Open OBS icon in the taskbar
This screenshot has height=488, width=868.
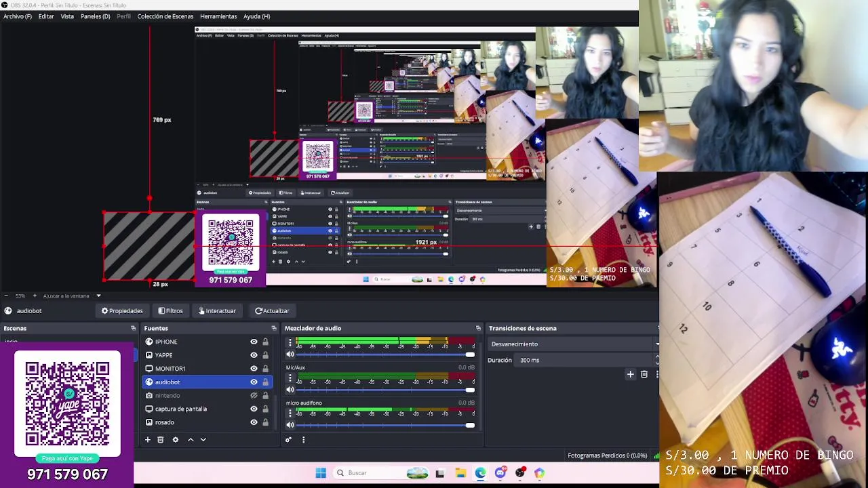pyautogui.click(x=520, y=473)
